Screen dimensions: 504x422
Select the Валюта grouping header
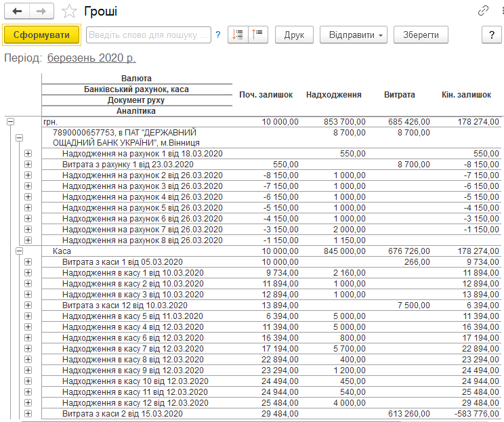pyautogui.click(x=136, y=79)
